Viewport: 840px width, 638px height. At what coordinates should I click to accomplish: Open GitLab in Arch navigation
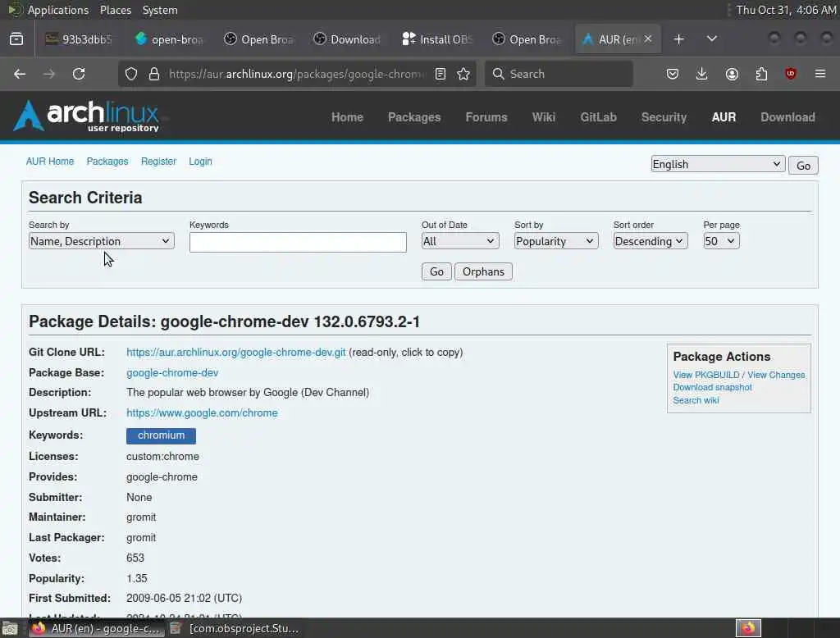pyautogui.click(x=598, y=116)
